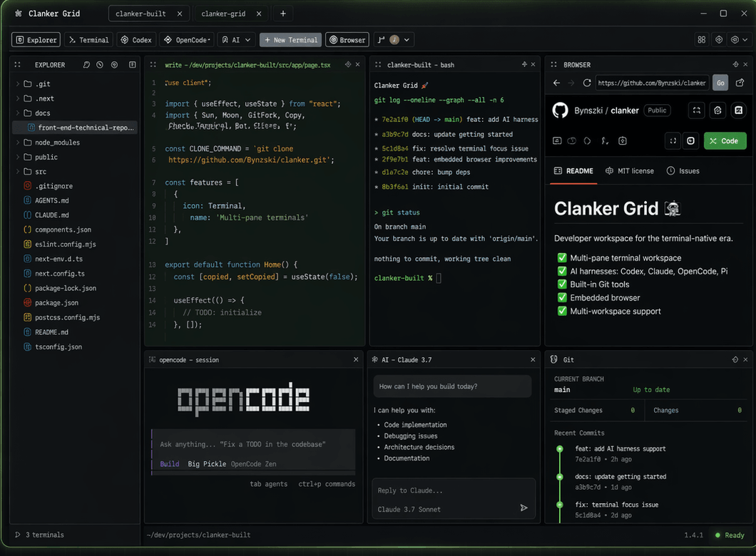Toggle the Built-in Git tools checkbox
The width and height of the screenshot is (756, 556).
coord(562,284)
